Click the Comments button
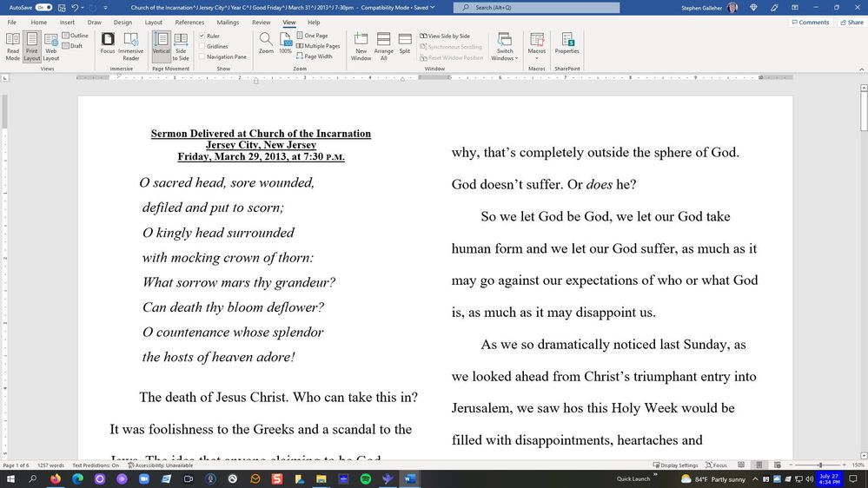The height and width of the screenshot is (488, 868). pyautogui.click(x=810, y=22)
